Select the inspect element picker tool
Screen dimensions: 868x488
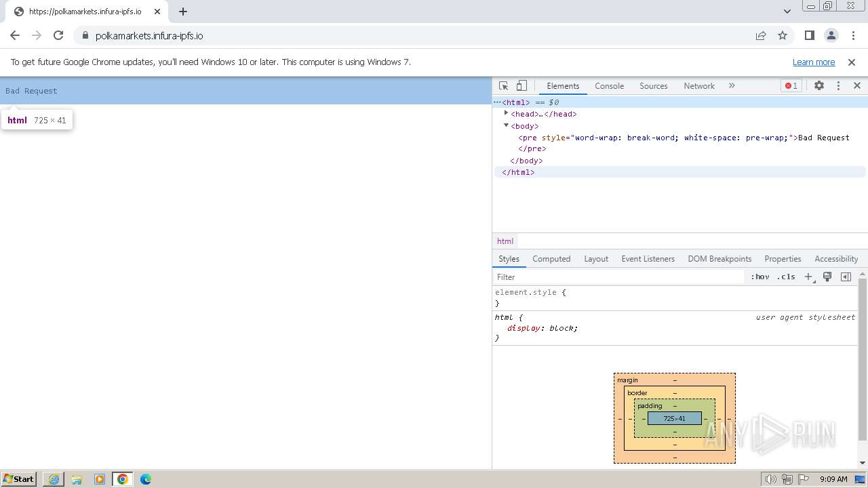click(503, 86)
